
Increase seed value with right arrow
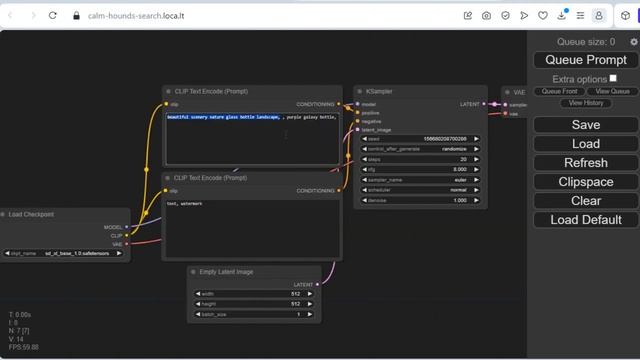tap(476, 139)
